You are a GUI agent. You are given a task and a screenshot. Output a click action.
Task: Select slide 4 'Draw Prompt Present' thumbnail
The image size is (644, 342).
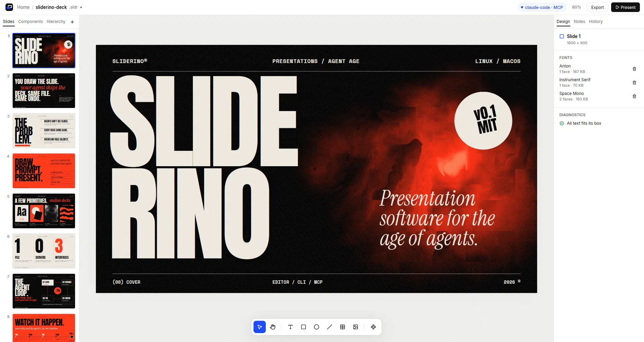click(x=44, y=171)
